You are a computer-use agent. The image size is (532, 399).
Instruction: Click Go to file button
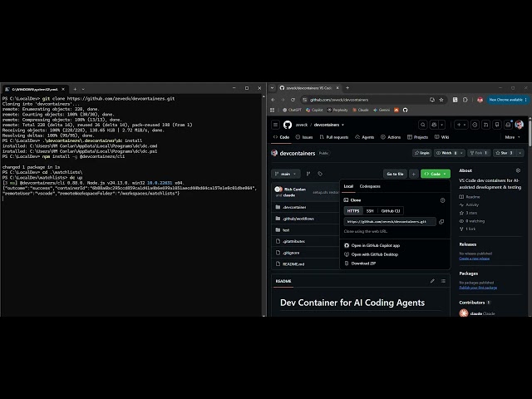[x=395, y=174]
